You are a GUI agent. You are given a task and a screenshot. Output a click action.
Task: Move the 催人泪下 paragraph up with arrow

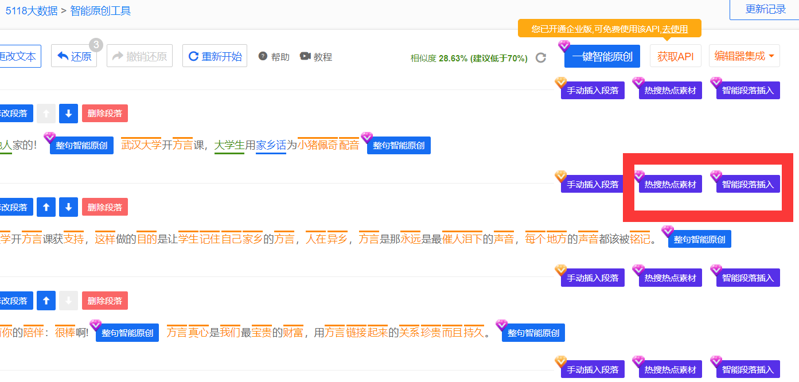coord(46,207)
